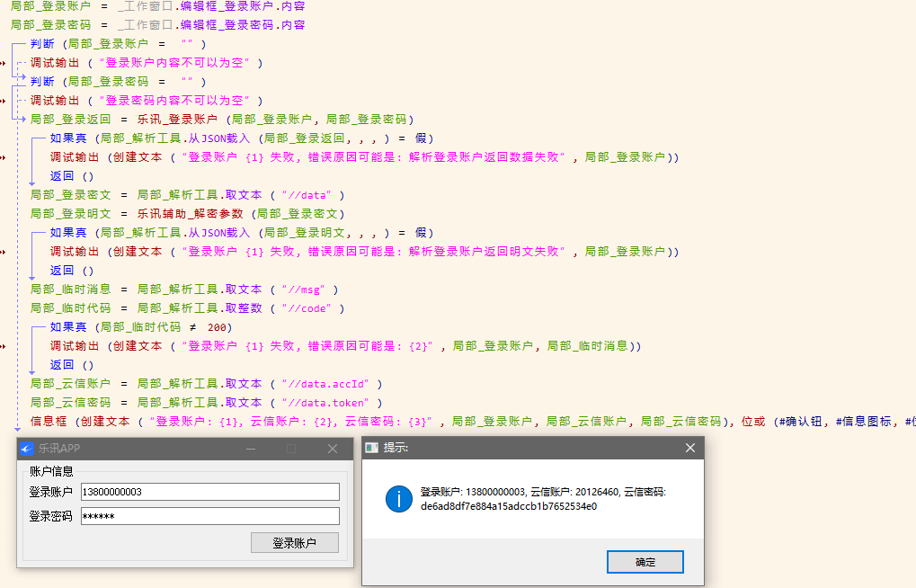Screen dimensions: 916x588
Task: Click the margin marker next to the 信息框 line
Action: pos(4,422)
